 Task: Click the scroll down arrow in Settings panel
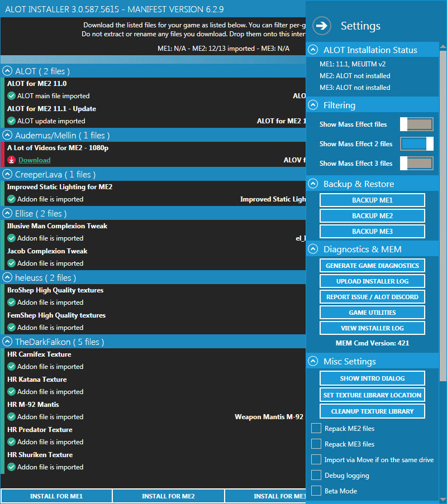pos(443,500)
